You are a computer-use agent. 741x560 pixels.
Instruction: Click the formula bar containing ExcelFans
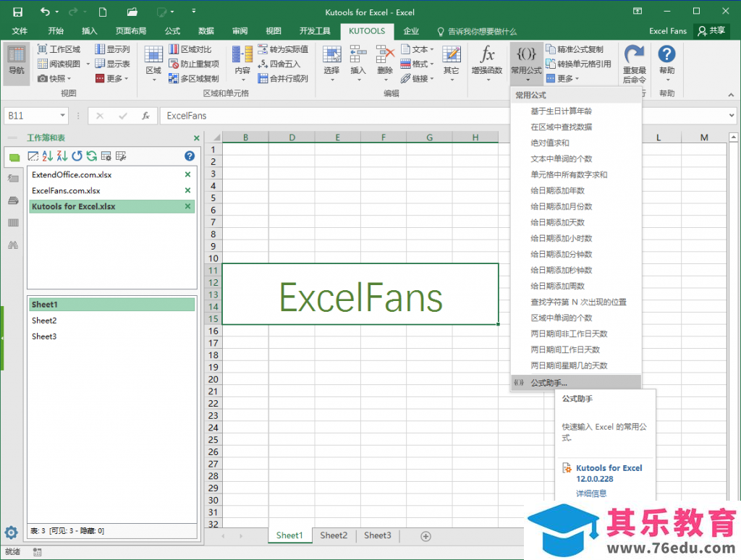pyautogui.click(x=444, y=115)
